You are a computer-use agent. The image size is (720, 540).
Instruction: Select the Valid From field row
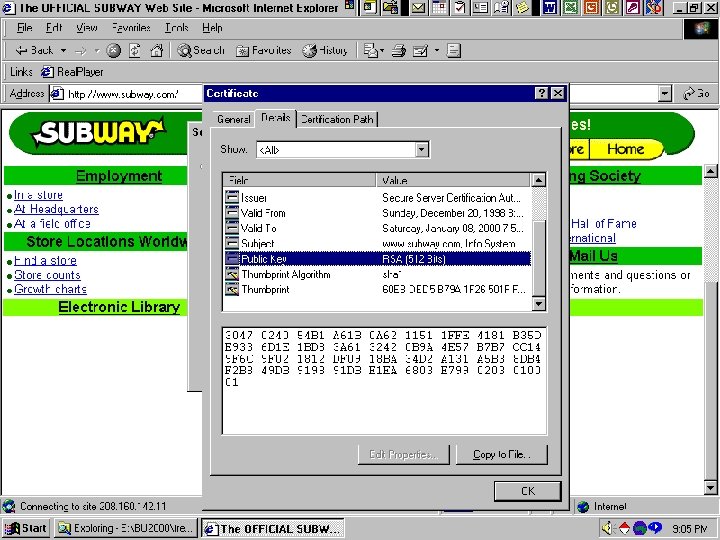click(377, 213)
